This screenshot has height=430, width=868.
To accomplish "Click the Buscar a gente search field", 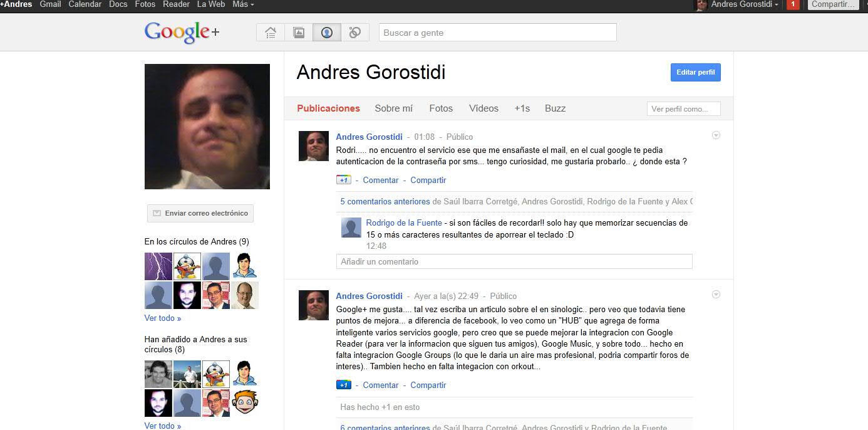I will 497,33.
